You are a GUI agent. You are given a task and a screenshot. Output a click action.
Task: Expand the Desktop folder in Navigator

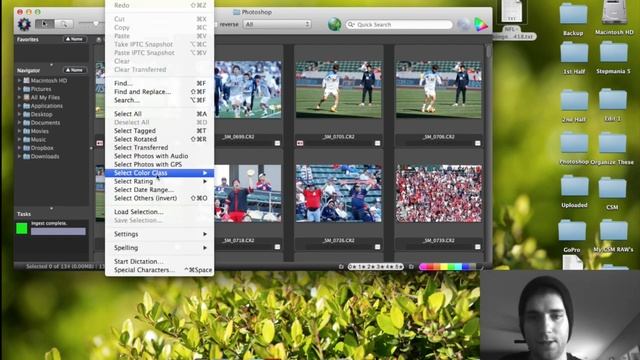pos(19,114)
